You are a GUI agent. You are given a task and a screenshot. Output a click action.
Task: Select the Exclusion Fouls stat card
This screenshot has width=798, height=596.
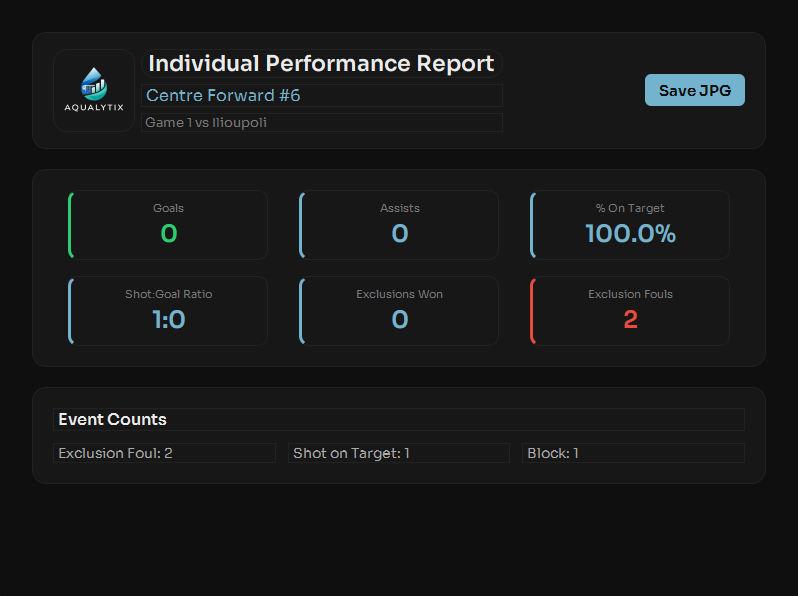pyautogui.click(x=630, y=311)
